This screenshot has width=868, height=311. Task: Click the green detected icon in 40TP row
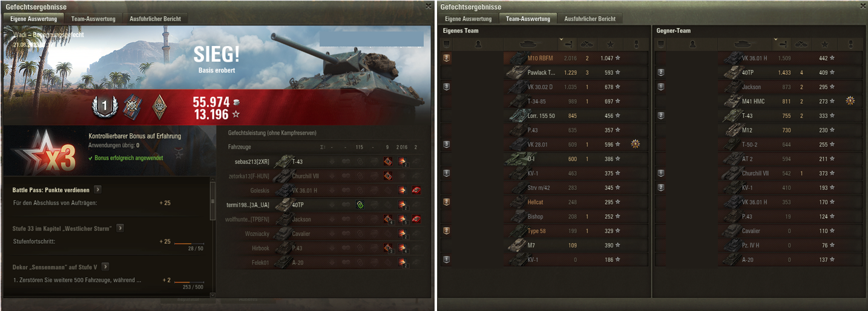click(x=360, y=205)
